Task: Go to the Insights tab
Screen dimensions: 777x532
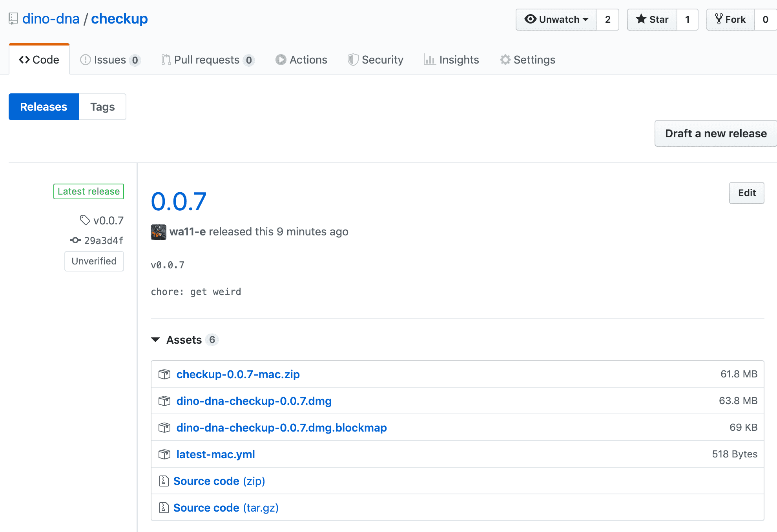Action: [x=451, y=60]
